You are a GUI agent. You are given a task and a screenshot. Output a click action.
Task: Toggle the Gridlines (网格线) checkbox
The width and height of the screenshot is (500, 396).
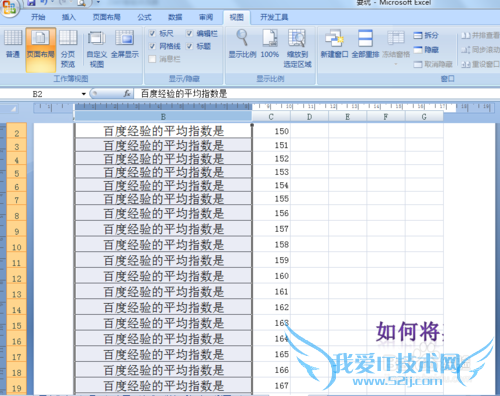(x=152, y=46)
